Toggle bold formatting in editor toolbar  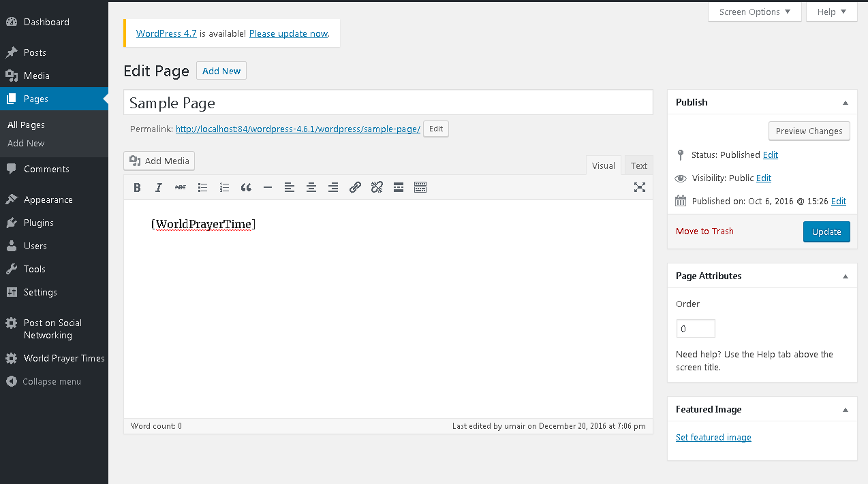(137, 188)
